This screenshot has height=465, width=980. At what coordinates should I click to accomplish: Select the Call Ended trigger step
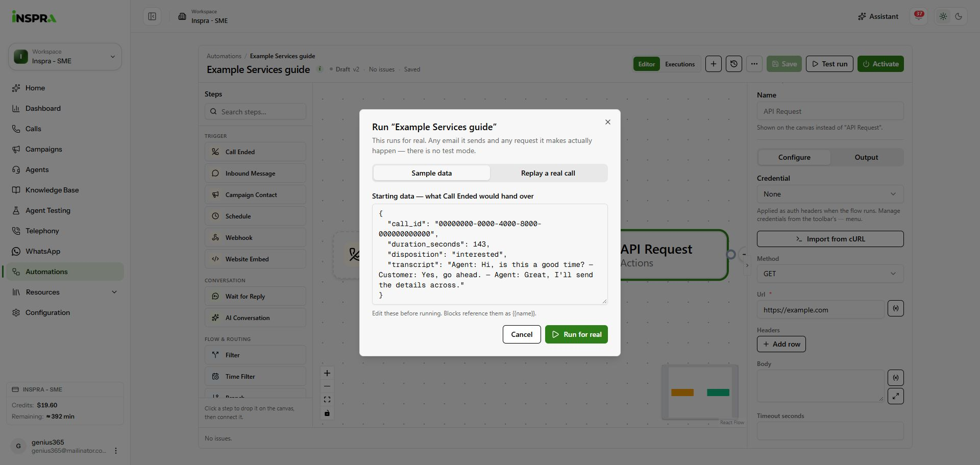255,152
